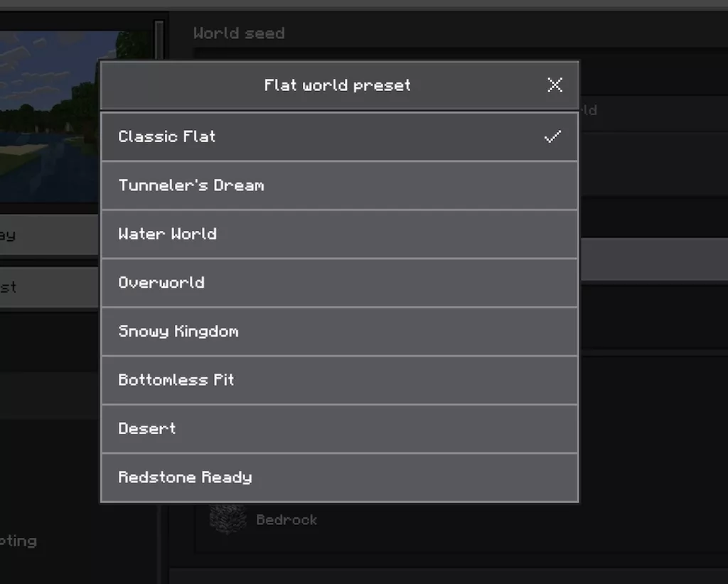
Task: Click the Flat world preset title text
Action: click(337, 85)
